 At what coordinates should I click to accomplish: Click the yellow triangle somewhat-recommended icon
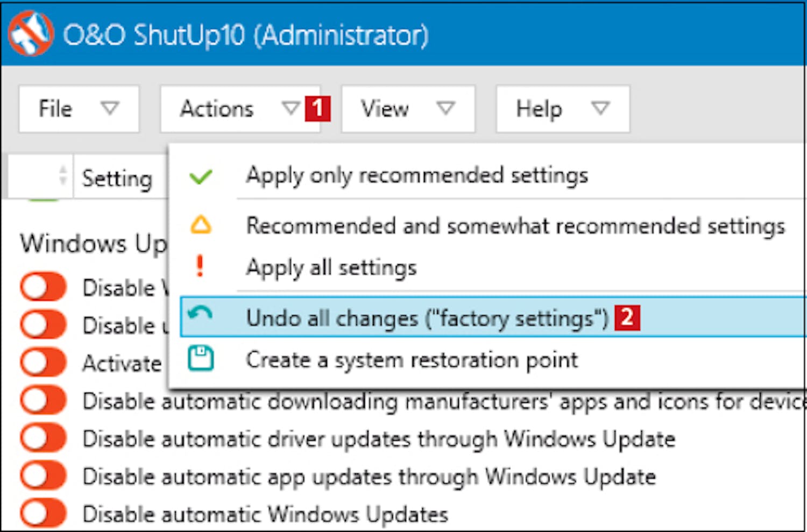point(201,224)
